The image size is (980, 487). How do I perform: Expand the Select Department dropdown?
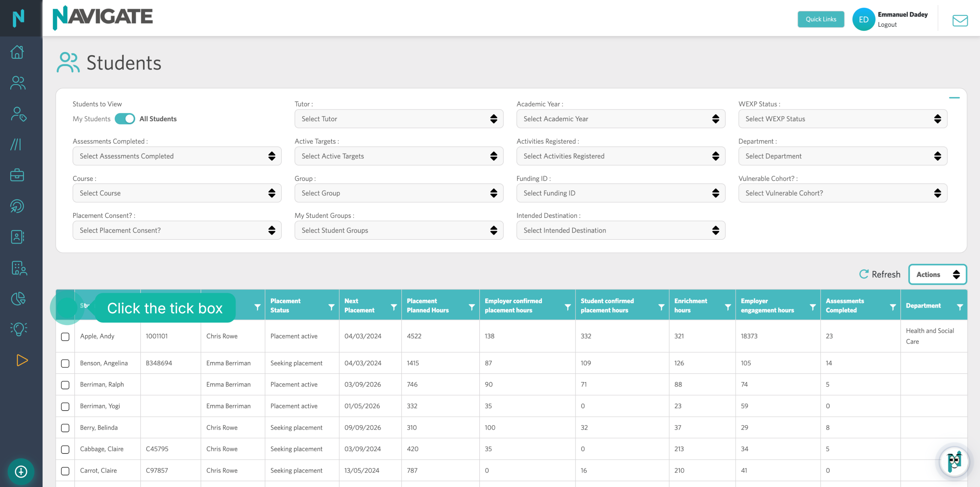pos(843,156)
